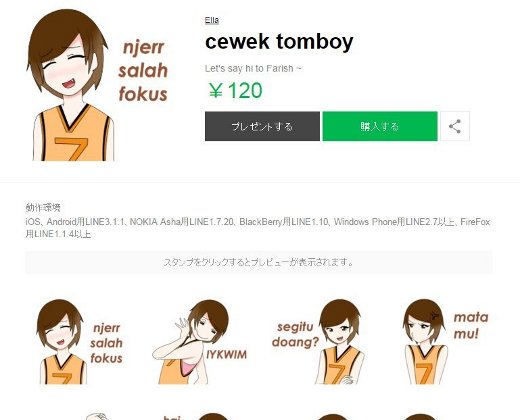Click the share icon button
This screenshot has width=520, height=420.
(455, 126)
